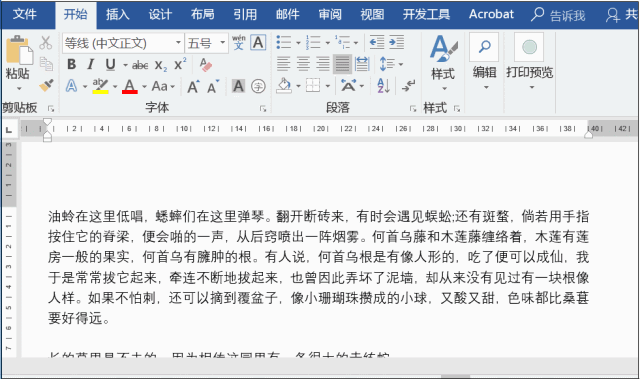Image resolution: width=640 pixels, height=379 pixels.
Task: Open the font size dropdown arrow
Action: pos(222,42)
